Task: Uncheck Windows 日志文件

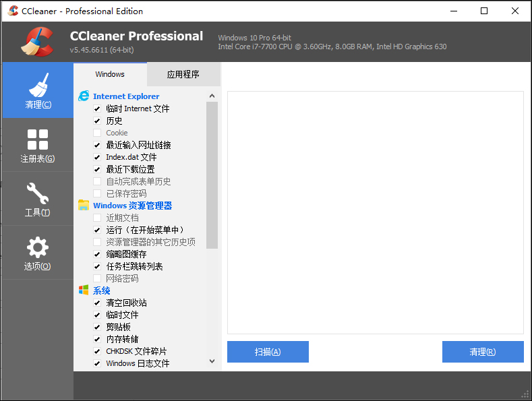Action: 97,363
